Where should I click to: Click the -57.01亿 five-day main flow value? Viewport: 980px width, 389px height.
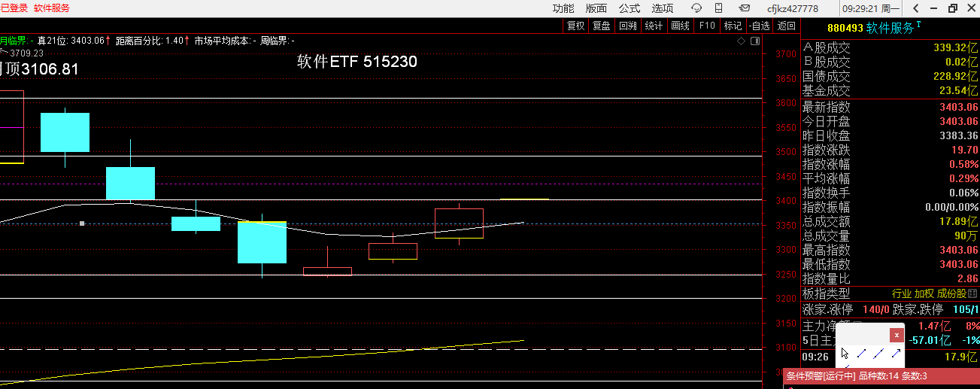(x=930, y=340)
